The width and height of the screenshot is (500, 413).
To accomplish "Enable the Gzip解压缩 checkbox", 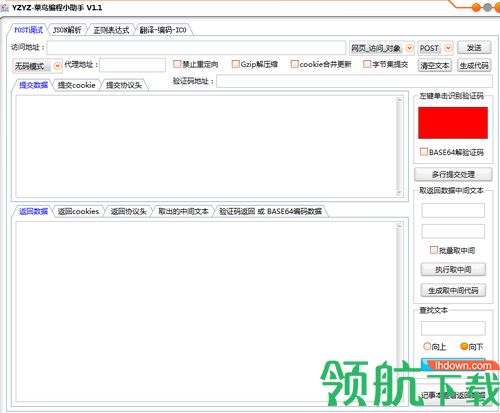I will 236,64.
